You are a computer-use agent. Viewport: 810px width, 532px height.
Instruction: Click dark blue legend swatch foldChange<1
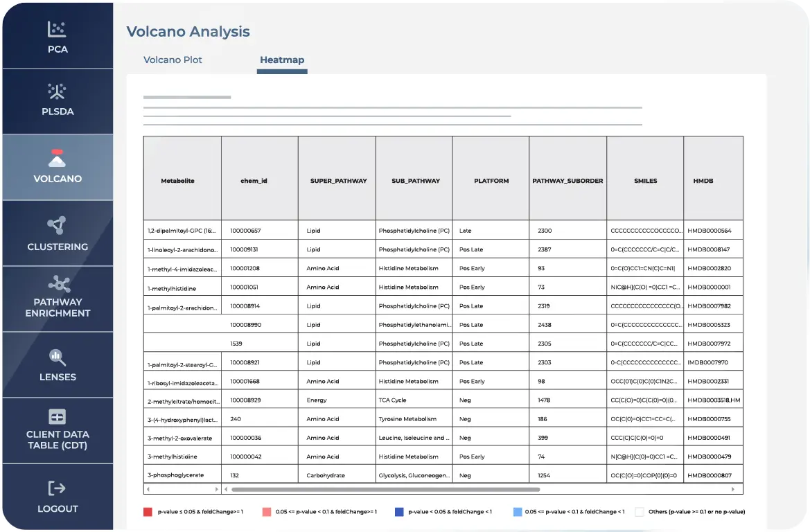click(x=399, y=512)
